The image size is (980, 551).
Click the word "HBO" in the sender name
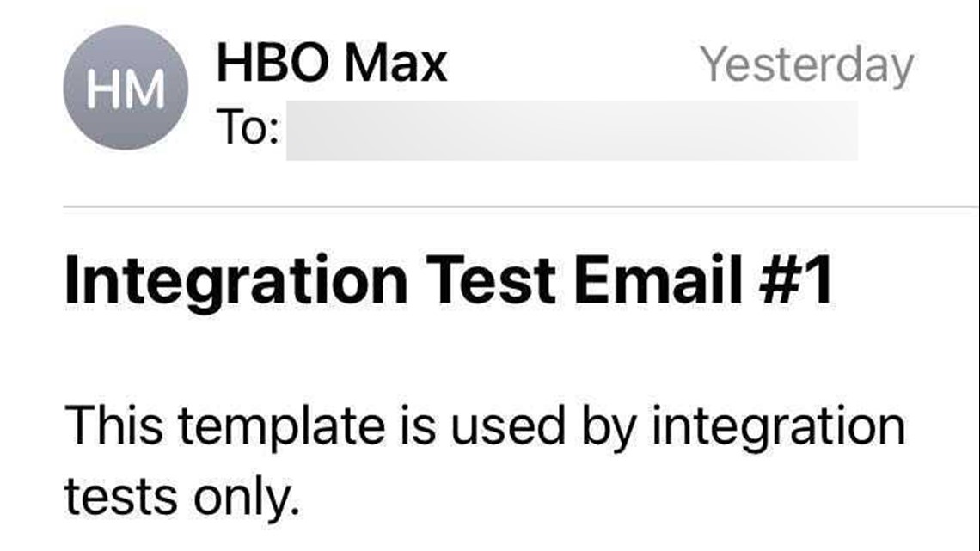point(273,63)
